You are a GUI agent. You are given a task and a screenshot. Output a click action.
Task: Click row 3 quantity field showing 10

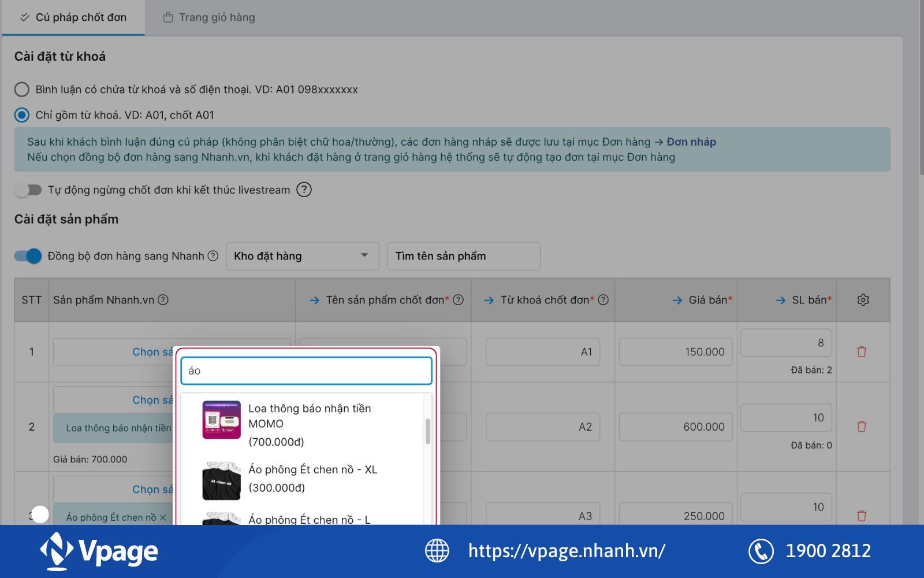tap(787, 507)
